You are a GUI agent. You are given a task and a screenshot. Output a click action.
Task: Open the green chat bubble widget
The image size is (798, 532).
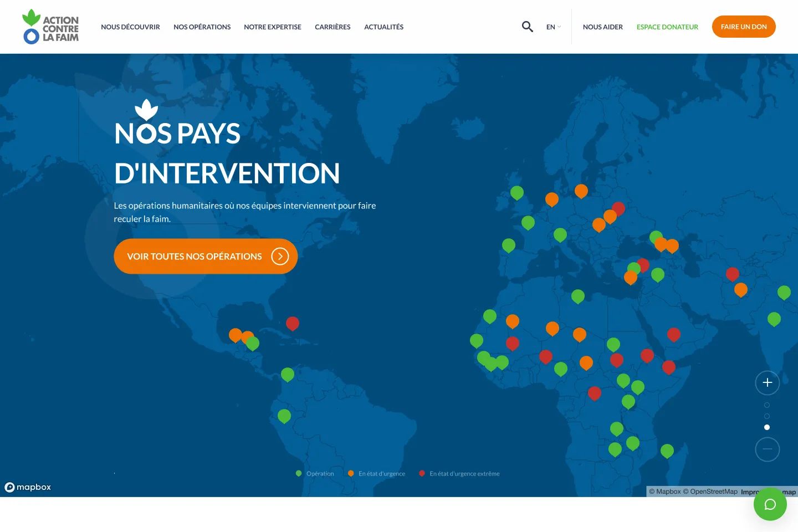(770, 504)
